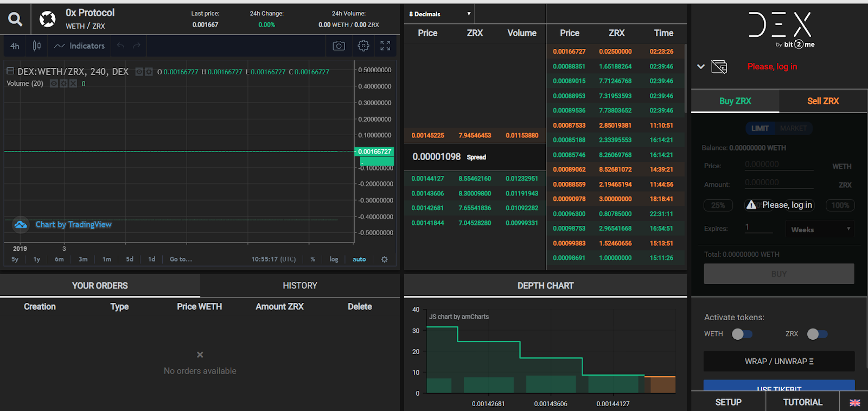Viewport: 868px width, 411px height.
Task: Select the 02:23:26 trade history row
Action: [x=615, y=52]
